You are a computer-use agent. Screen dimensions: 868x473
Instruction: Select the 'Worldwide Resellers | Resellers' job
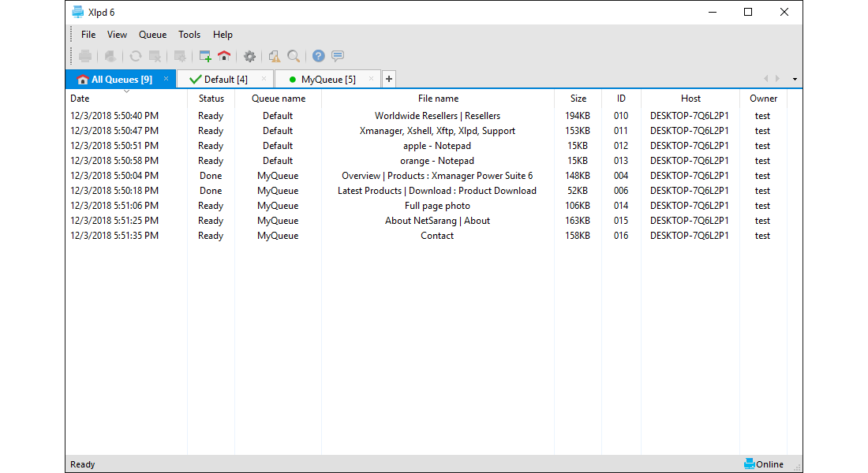click(x=437, y=116)
